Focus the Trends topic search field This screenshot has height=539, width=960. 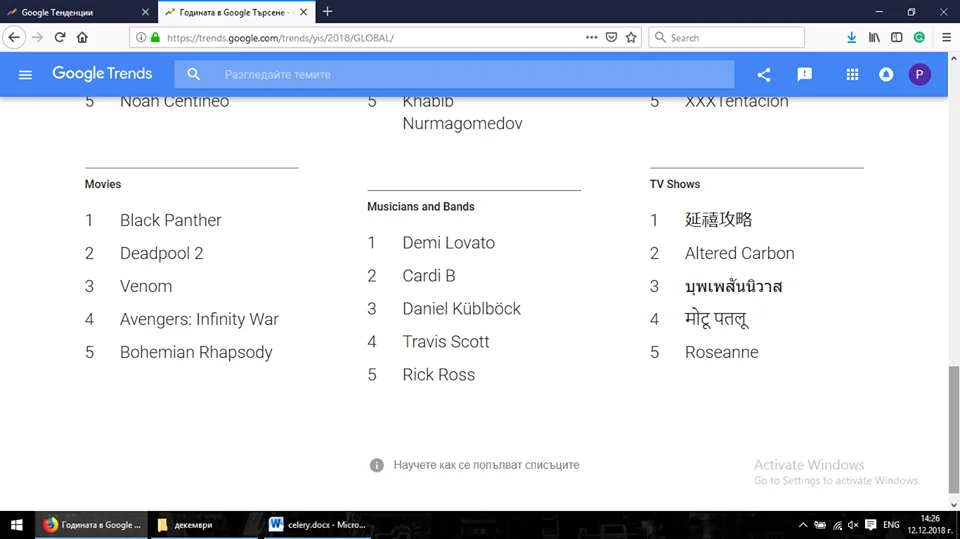tap(454, 75)
